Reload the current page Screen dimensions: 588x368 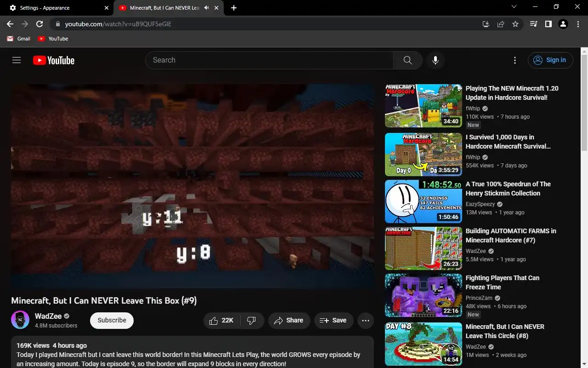point(40,24)
